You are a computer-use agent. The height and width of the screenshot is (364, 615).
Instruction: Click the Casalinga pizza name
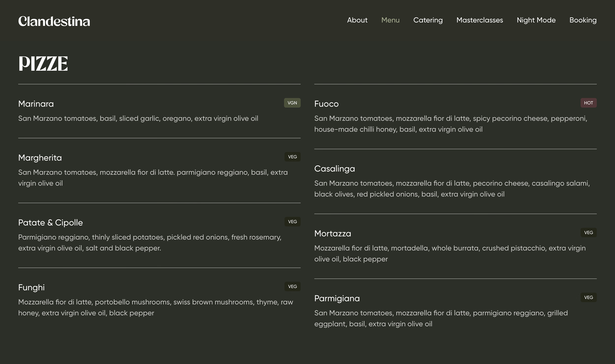(x=334, y=169)
